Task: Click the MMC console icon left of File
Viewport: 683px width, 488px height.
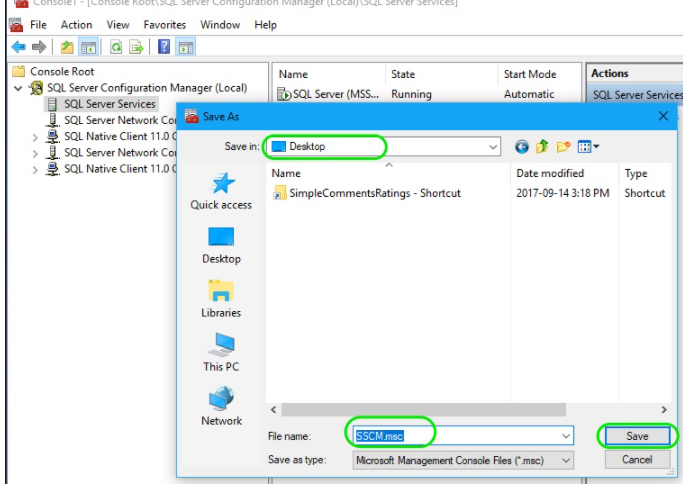Action: tap(16, 25)
